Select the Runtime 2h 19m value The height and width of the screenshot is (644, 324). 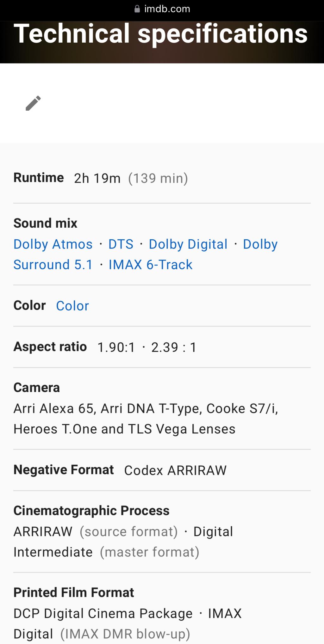[x=97, y=178]
